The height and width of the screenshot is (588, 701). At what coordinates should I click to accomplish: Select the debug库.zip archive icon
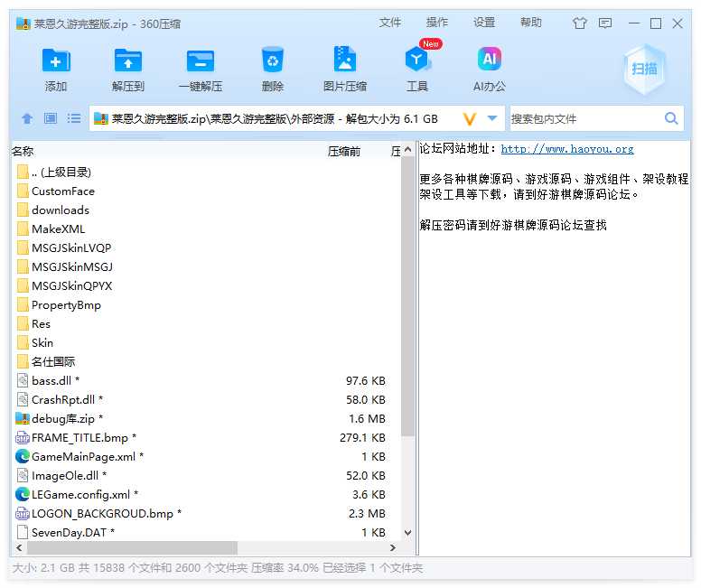23,418
